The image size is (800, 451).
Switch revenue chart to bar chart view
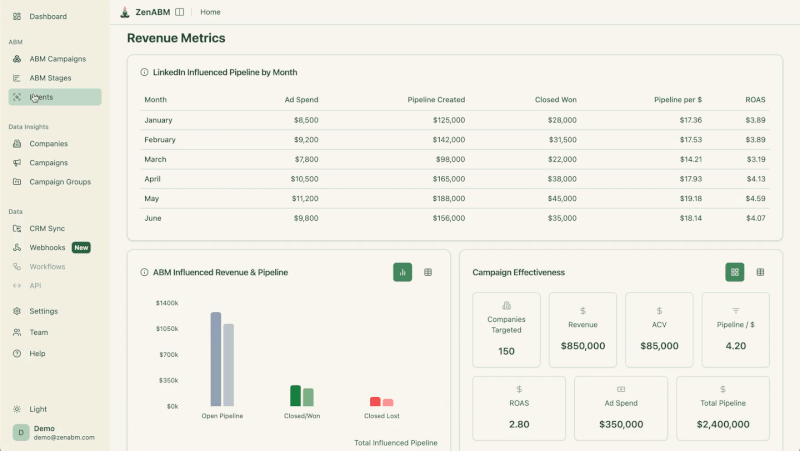point(402,272)
